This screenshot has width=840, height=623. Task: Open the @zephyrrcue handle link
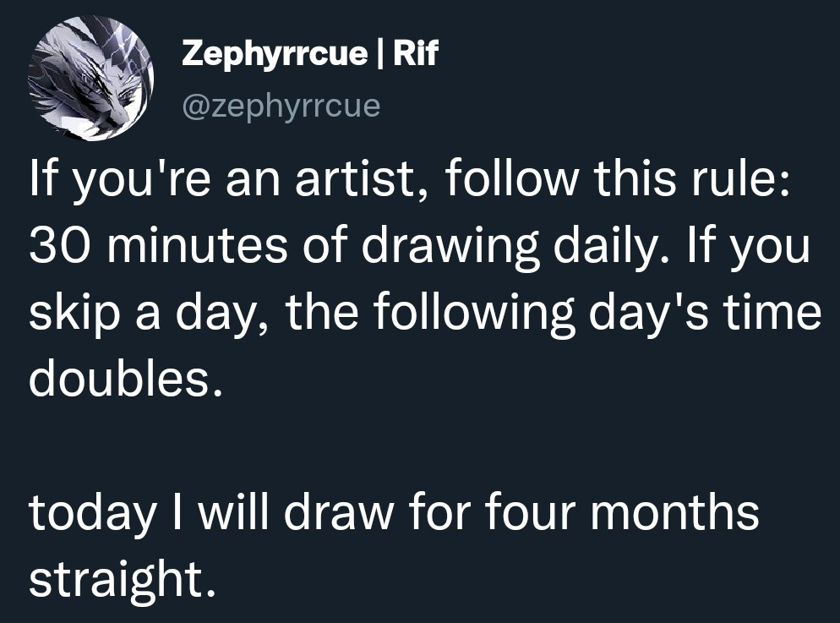click(281, 107)
